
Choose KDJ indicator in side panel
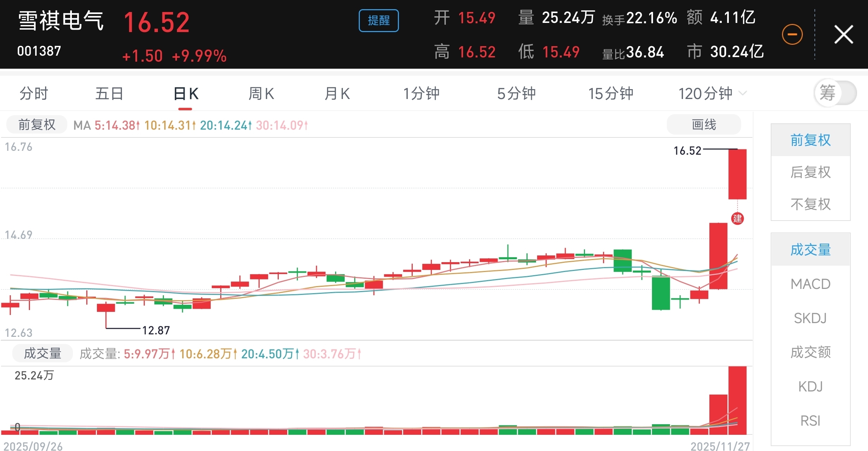[x=810, y=387]
